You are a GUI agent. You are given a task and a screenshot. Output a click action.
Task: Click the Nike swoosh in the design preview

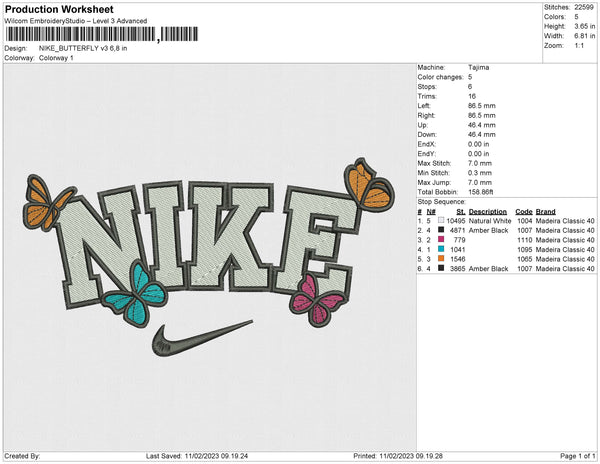pos(202,339)
